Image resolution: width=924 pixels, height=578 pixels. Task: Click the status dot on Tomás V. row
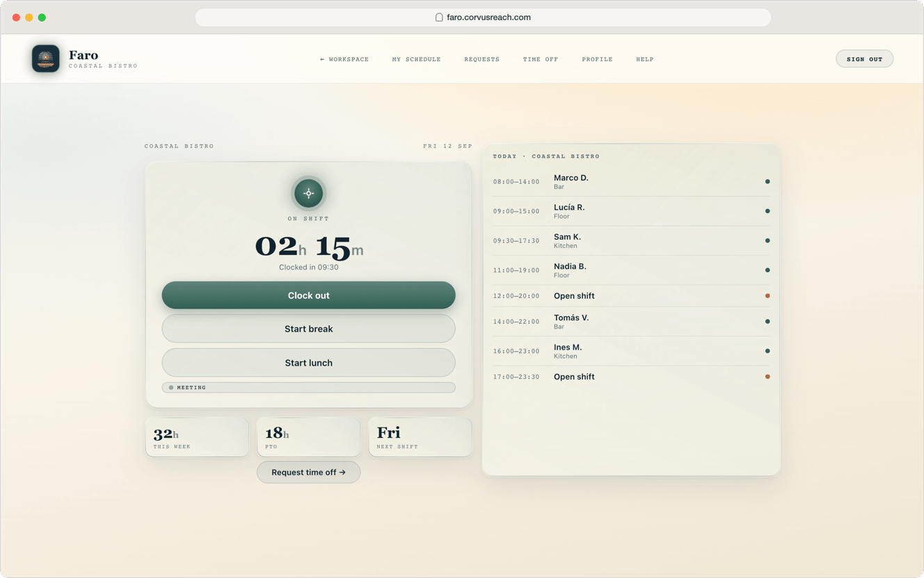[x=767, y=322]
